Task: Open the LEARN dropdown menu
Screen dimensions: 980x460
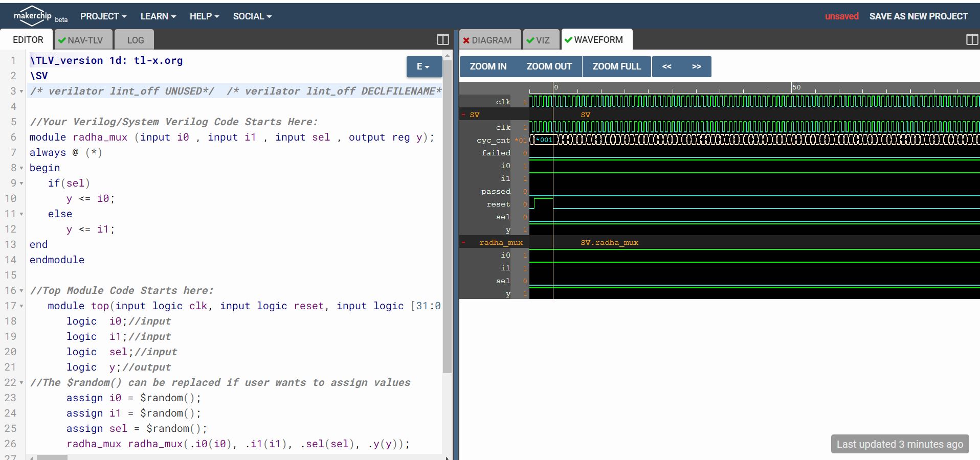Action: [x=158, y=16]
